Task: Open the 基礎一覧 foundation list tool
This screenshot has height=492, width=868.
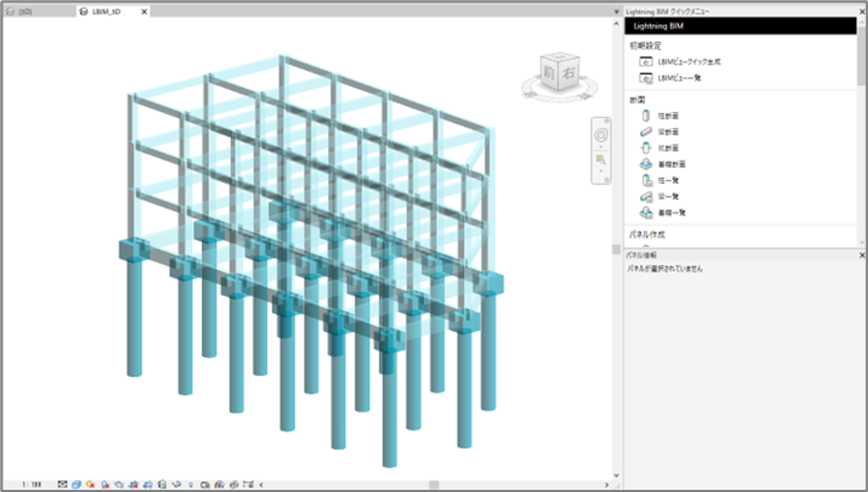Action: click(663, 213)
